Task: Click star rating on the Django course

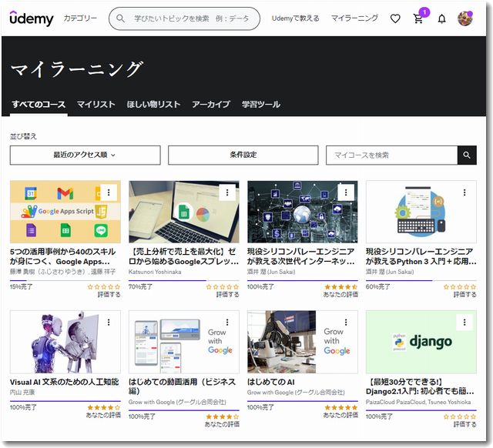Action: coord(459,416)
